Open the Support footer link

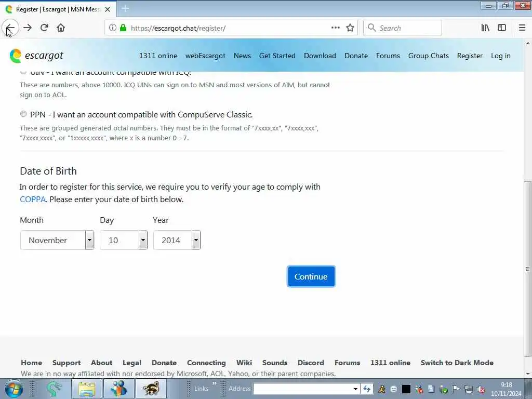coord(66,362)
